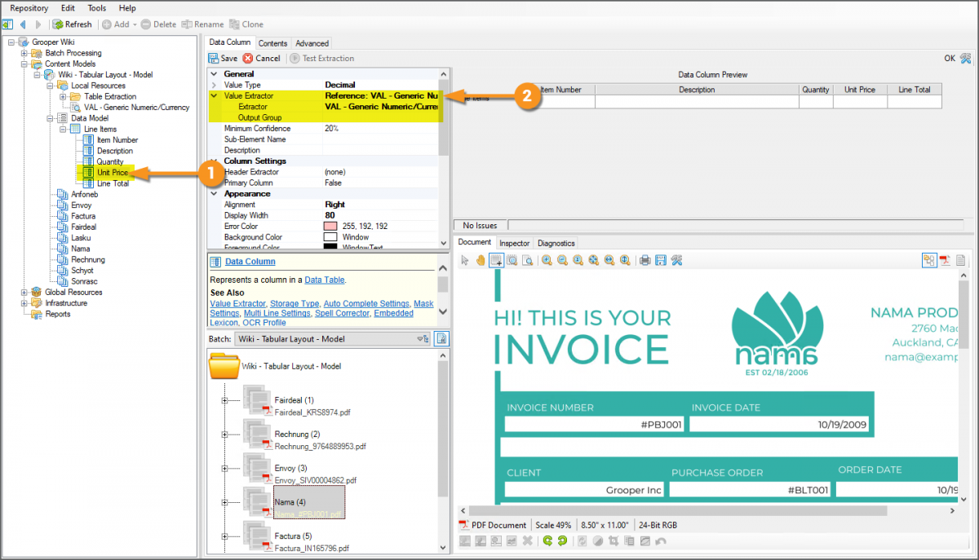Click the green rotate left icon

(547, 540)
